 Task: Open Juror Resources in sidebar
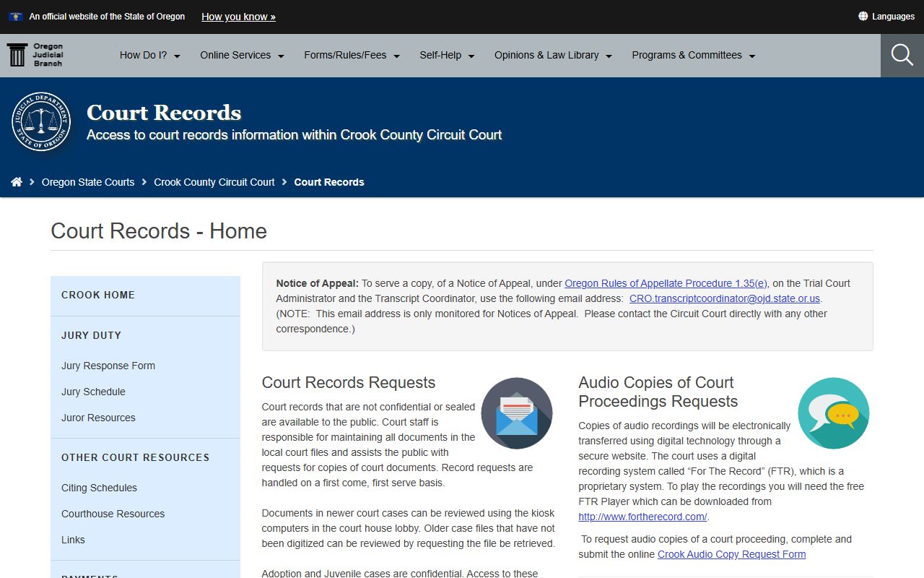tap(98, 418)
